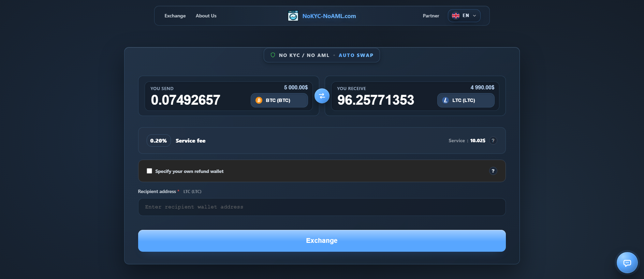
Task: Click the swap currencies arrow button
Action: (x=322, y=96)
